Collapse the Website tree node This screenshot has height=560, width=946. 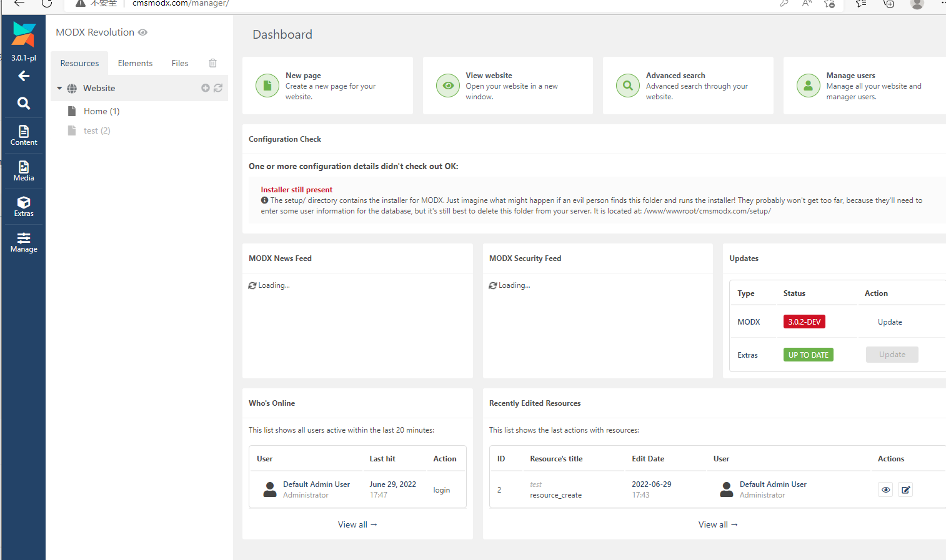60,89
